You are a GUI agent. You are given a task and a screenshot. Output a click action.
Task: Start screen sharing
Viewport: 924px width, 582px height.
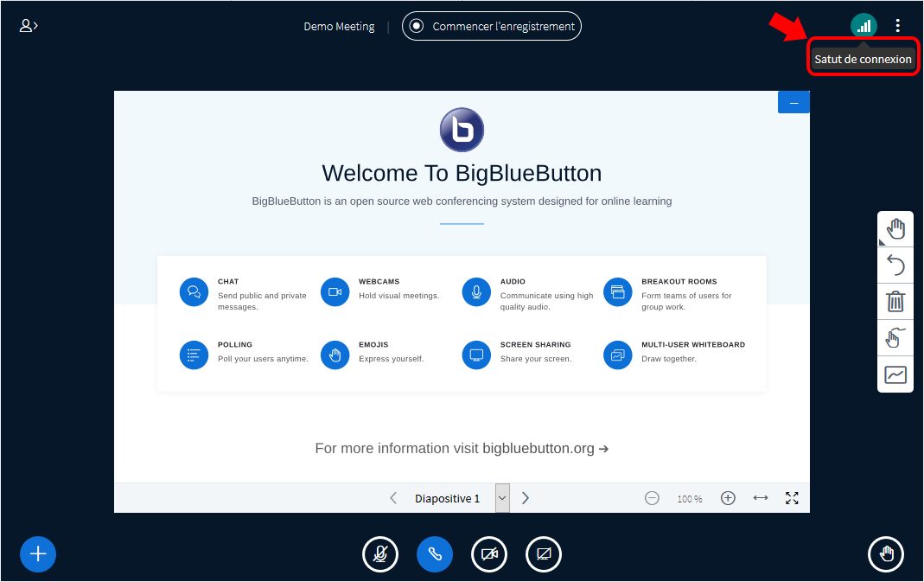coord(544,554)
